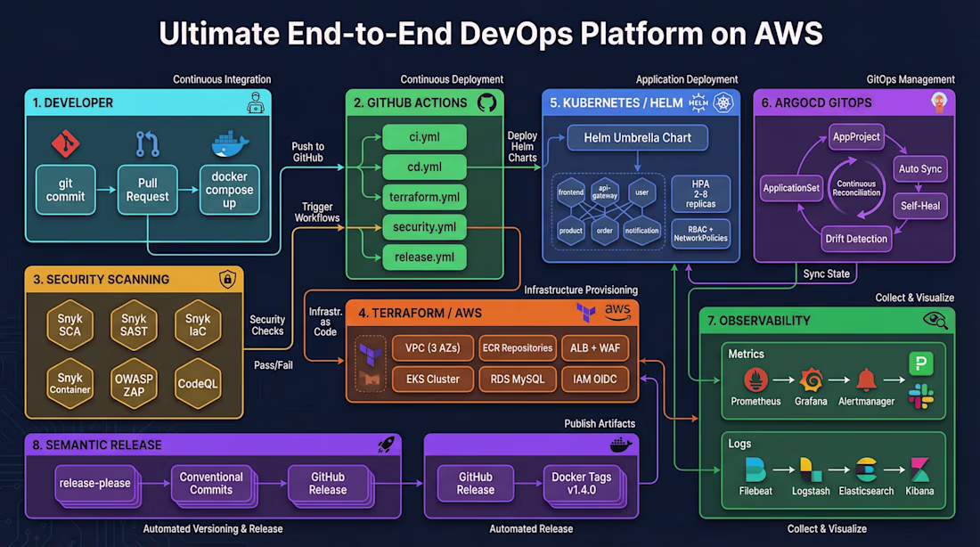Viewport: 980px width, 547px height.
Task: Click the GitHub octocat logo
Action: (x=486, y=102)
